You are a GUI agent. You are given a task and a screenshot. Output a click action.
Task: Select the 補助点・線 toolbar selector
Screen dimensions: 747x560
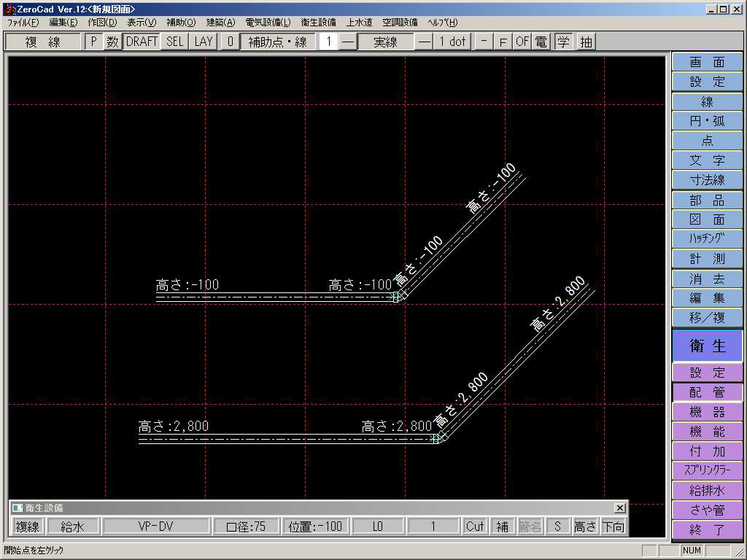coord(278,42)
